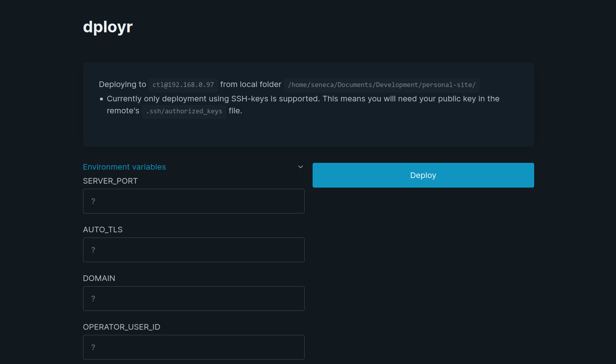Click the SERVER_PORT label
Image resolution: width=616 pixels, height=364 pixels.
coord(110,181)
